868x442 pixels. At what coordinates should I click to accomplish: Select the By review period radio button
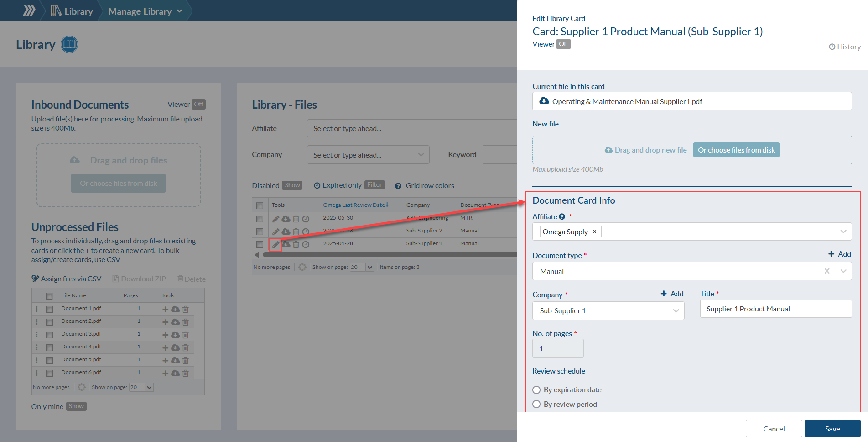pyautogui.click(x=536, y=405)
